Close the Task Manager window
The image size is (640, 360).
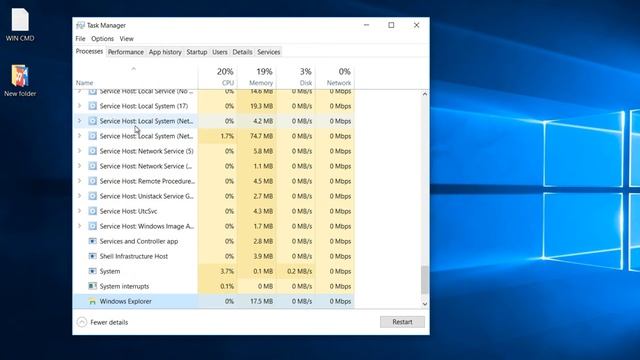[416, 25]
